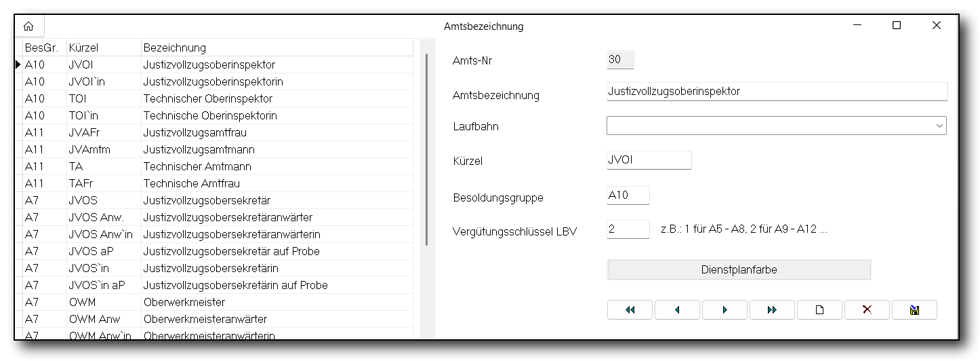
Task: Select row Justizvollzugsamtfrau
Action: [x=217, y=132]
